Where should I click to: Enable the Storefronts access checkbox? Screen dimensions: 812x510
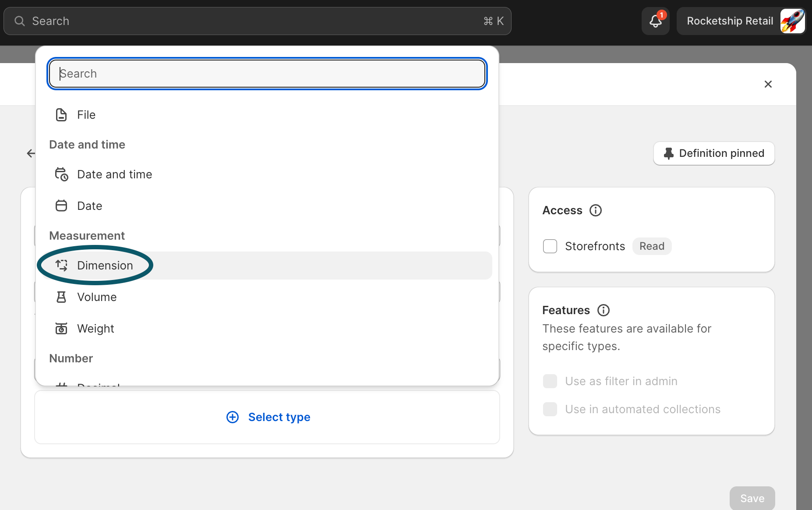coord(550,246)
